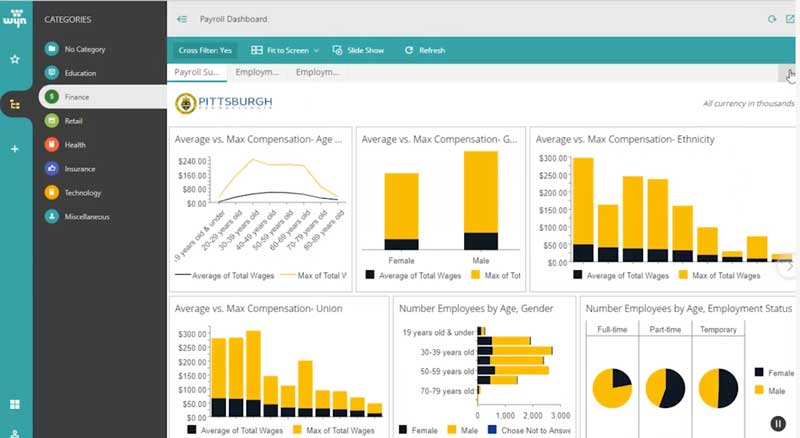
Task: Click the Full-time pie chart
Action: [612, 389]
